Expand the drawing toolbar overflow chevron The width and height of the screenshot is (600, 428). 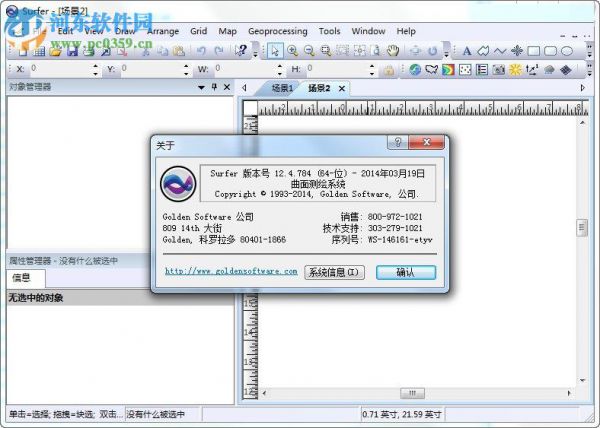pyautogui.click(x=589, y=51)
